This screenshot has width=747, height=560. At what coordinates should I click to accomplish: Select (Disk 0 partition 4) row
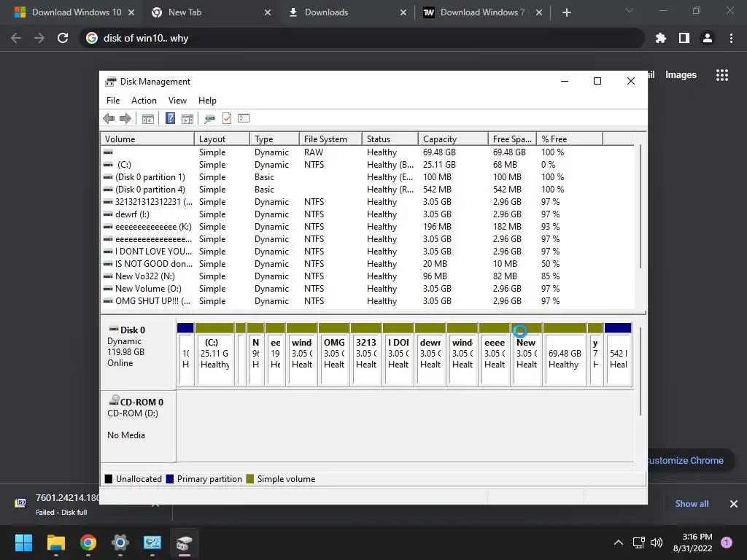(367, 190)
